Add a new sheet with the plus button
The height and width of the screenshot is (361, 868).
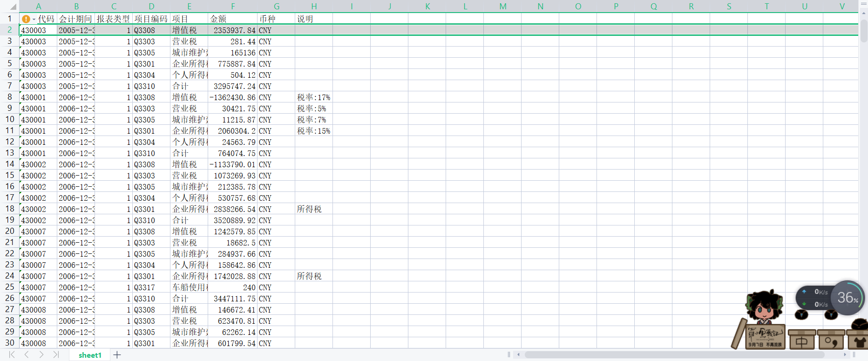click(117, 355)
